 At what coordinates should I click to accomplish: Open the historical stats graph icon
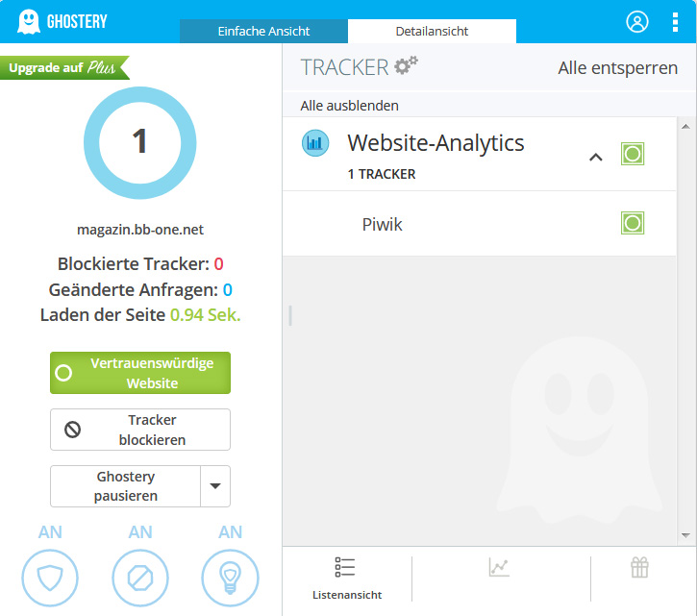pos(499,567)
